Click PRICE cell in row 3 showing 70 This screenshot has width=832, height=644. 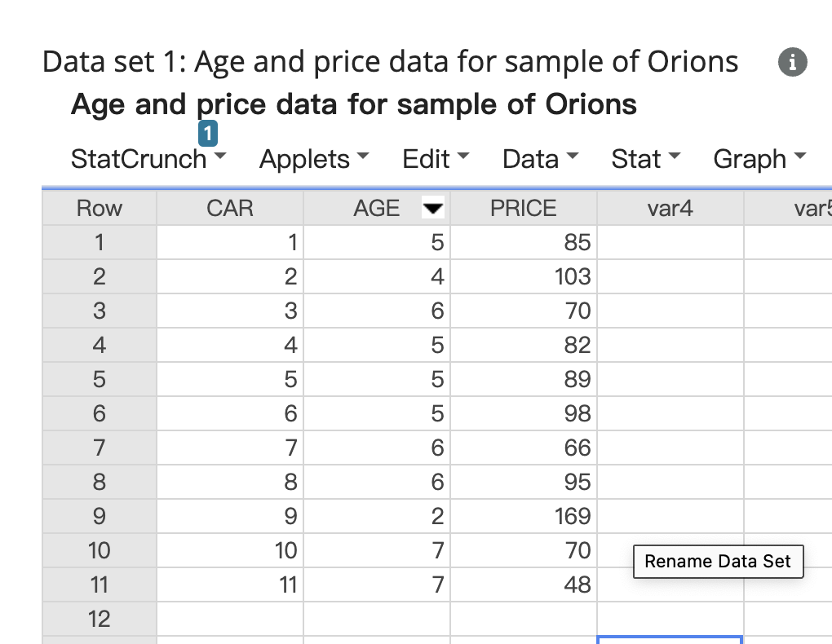[523, 311]
